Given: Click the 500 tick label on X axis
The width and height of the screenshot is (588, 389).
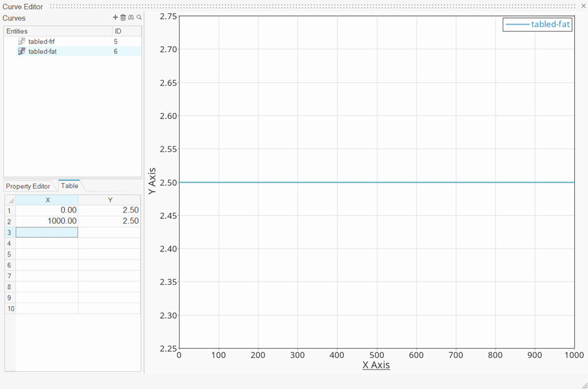Looking at the screenshot, I should pyautogui.click(x=377, y=355).
